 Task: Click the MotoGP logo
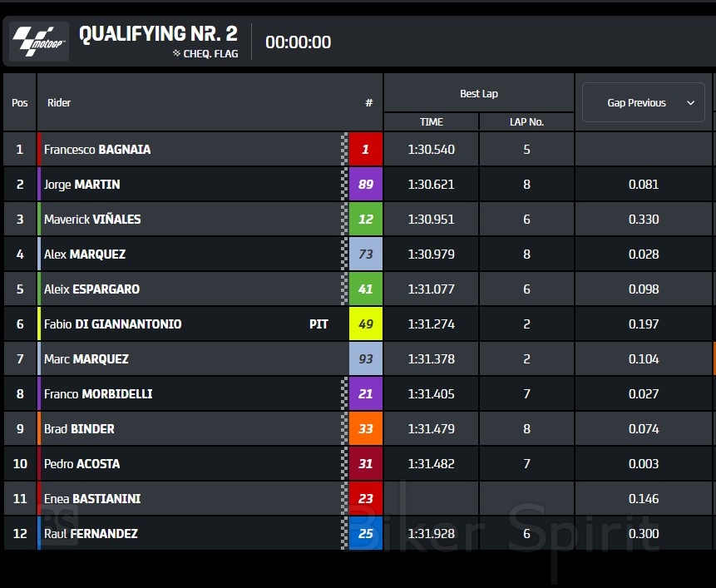(x=38, y=41)
